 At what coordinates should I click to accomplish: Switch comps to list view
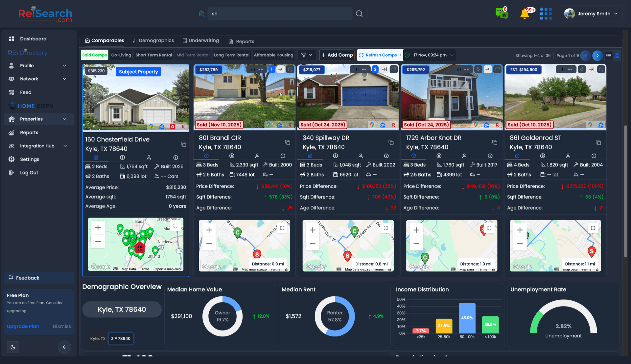608,55
